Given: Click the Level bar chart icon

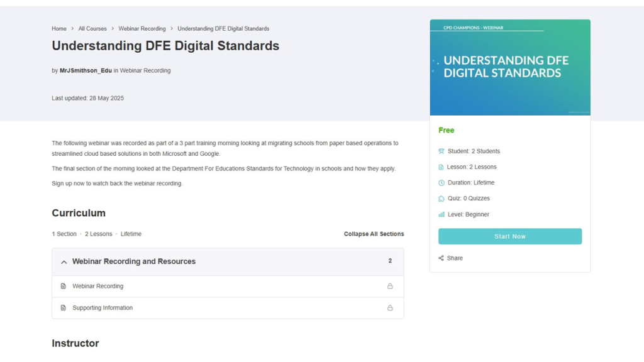Looking at the screenshot, I should (x=441, y=214).
